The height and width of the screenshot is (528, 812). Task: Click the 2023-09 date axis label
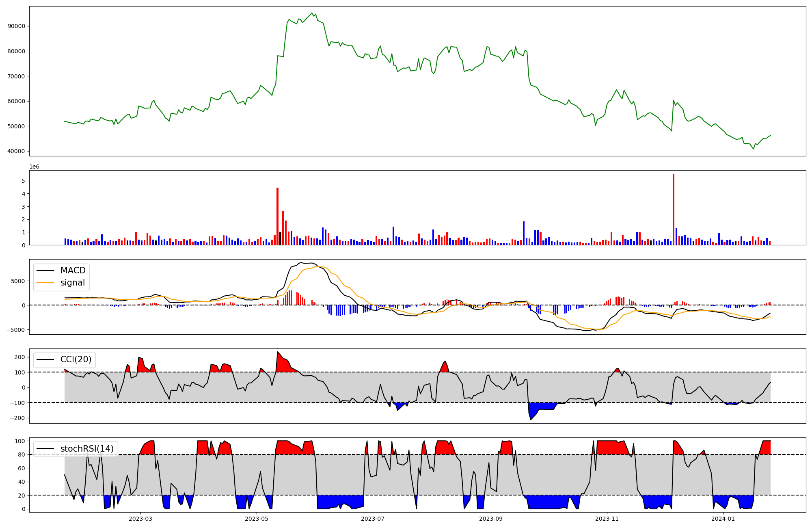tap(491, 519)
